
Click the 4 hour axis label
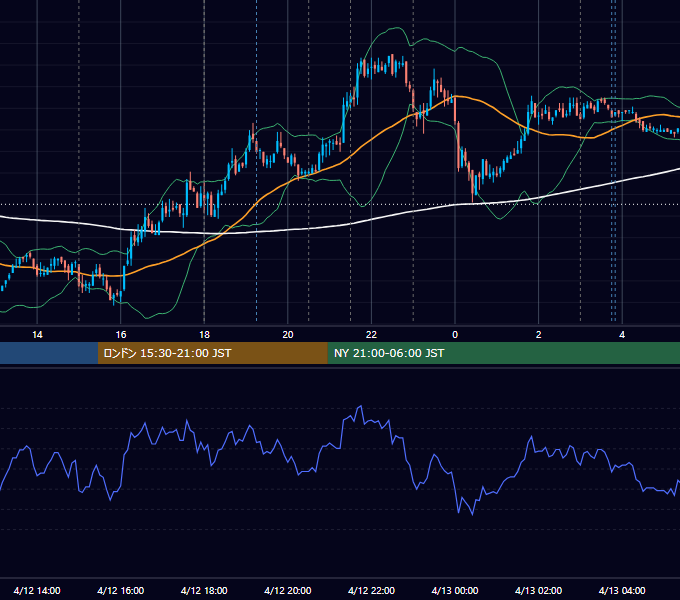point(622,335)
